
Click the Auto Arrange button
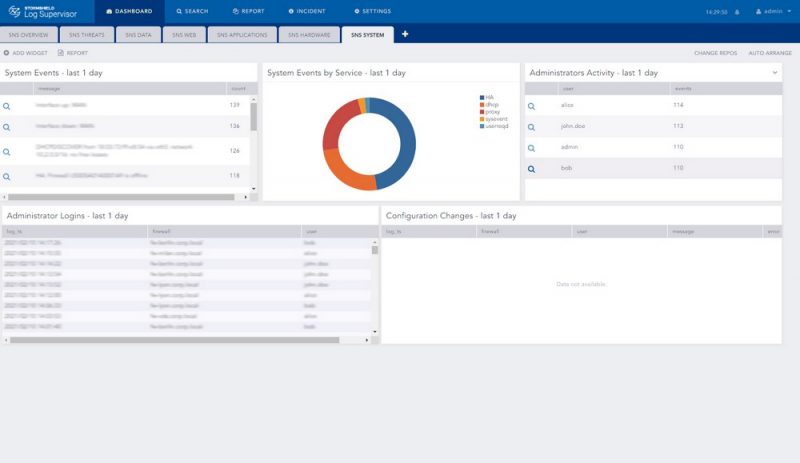click(769, 53)
